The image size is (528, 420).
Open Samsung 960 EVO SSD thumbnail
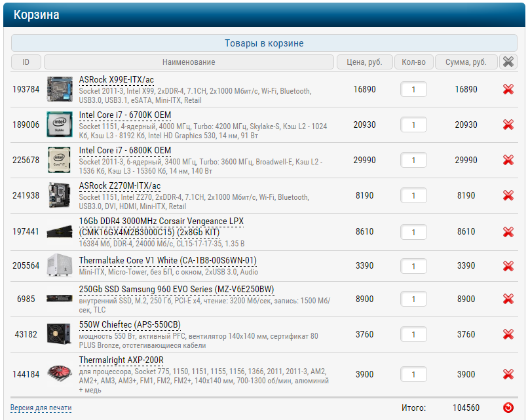coord(60,298)
